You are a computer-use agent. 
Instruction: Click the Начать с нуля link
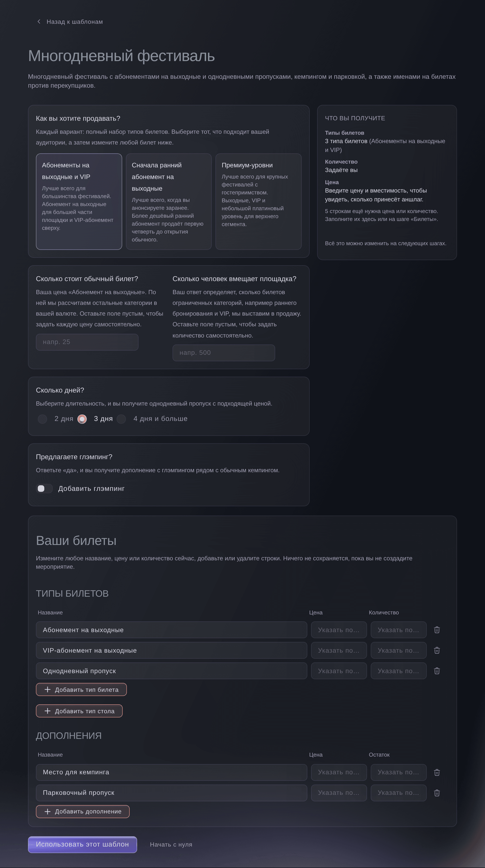click(x=171, y=844)
